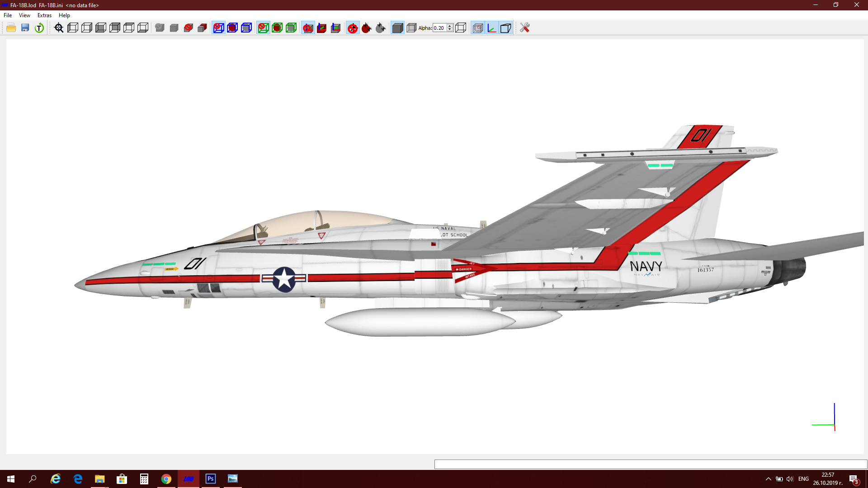Viewport: 868px width, 488px height.
Task: Reload textures with the green T icon
Action: point(39,28)
